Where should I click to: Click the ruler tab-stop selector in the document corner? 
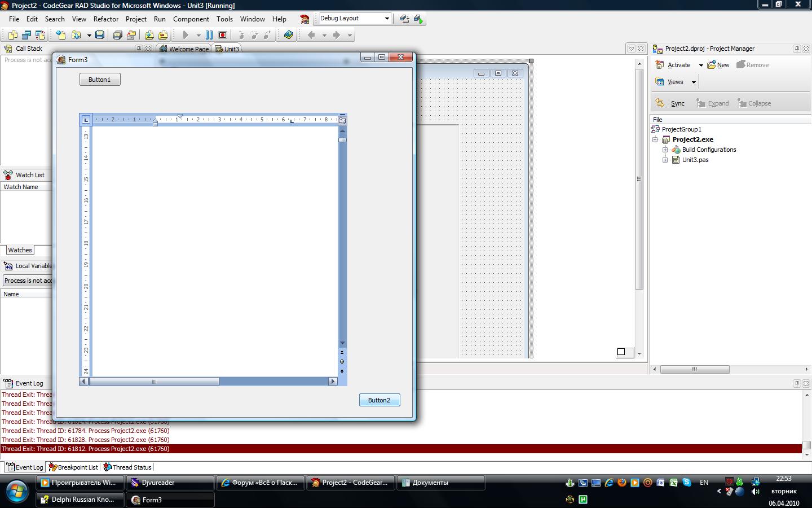tap(86, 120)
